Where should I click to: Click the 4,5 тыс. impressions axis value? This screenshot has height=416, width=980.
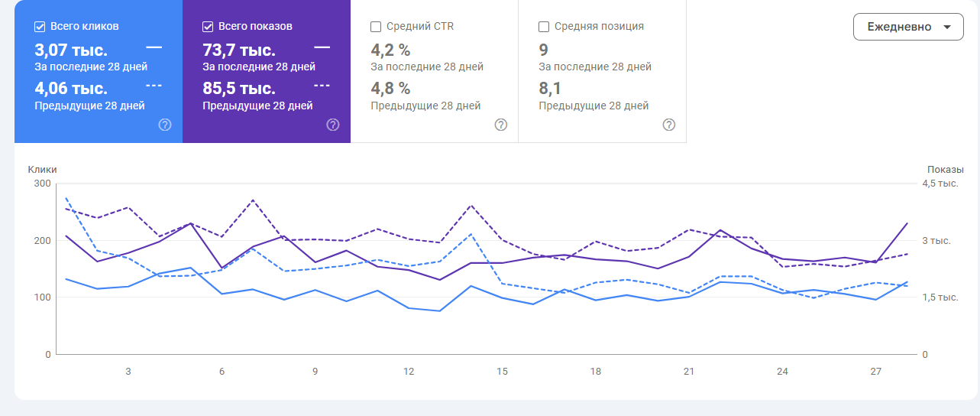coord(940,184)
